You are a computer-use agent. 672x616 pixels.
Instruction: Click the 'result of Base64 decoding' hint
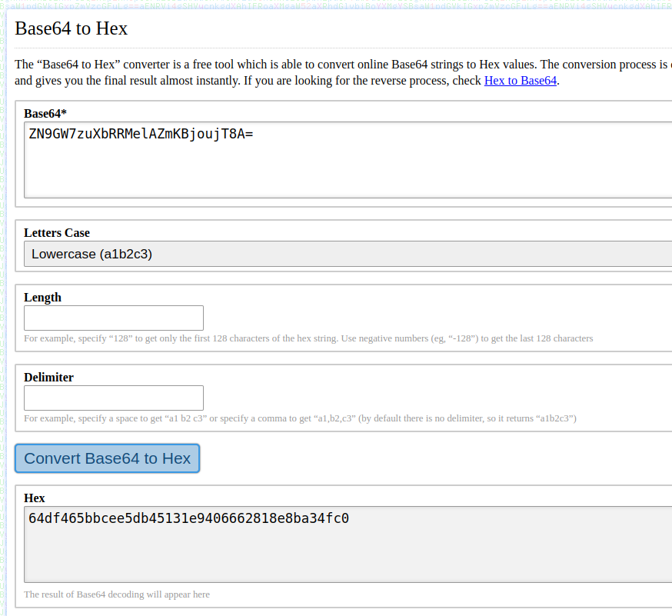click(117, 594)
